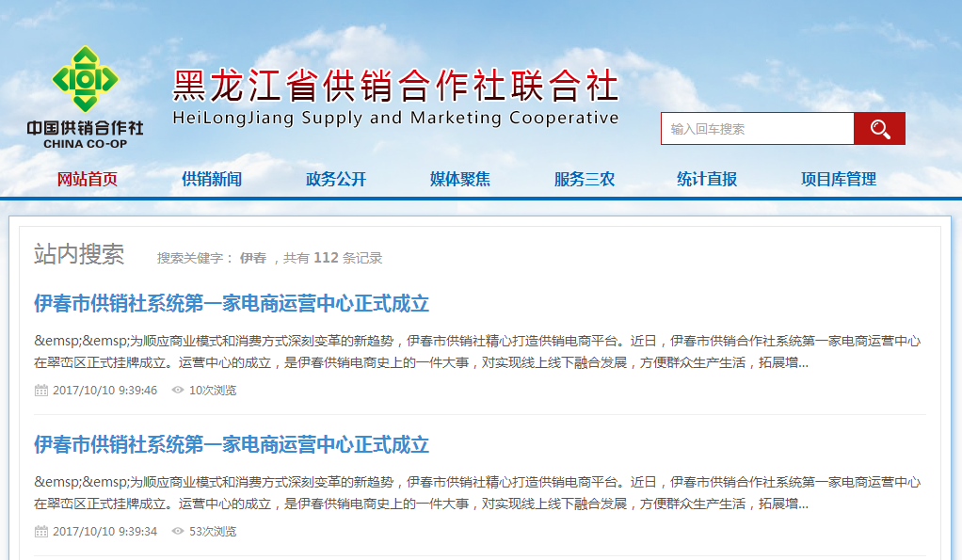Click the HeiLongJiang Supply and Marketing Cooperative subtitle
The image size is (962, 560).
pos(395,118)
